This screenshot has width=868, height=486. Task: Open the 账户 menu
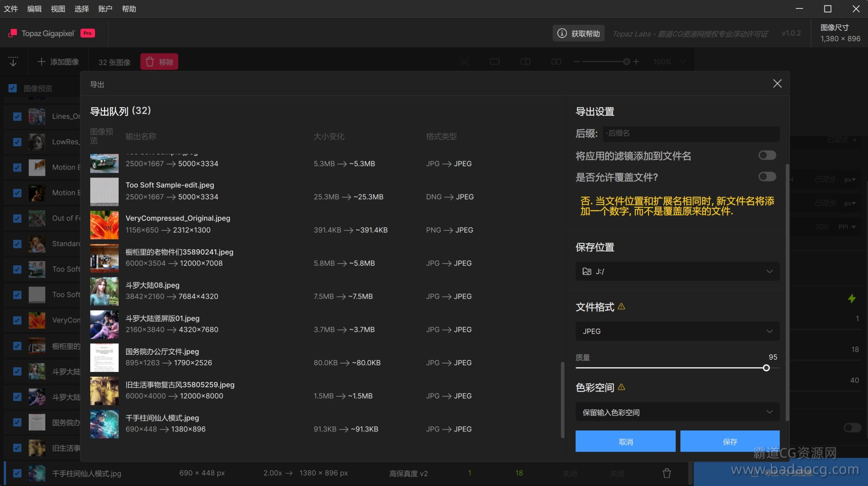coord(105,9)
